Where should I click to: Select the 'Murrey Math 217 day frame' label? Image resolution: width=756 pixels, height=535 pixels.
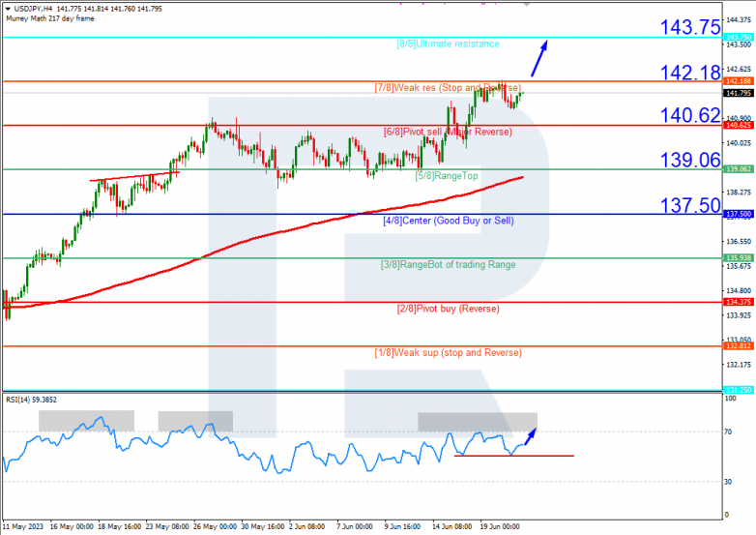point(50,18)
